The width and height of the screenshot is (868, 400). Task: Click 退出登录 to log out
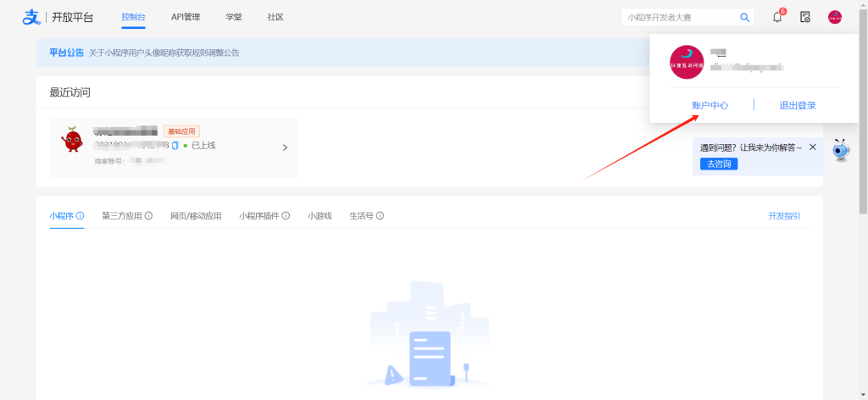[x=798, y=106]
